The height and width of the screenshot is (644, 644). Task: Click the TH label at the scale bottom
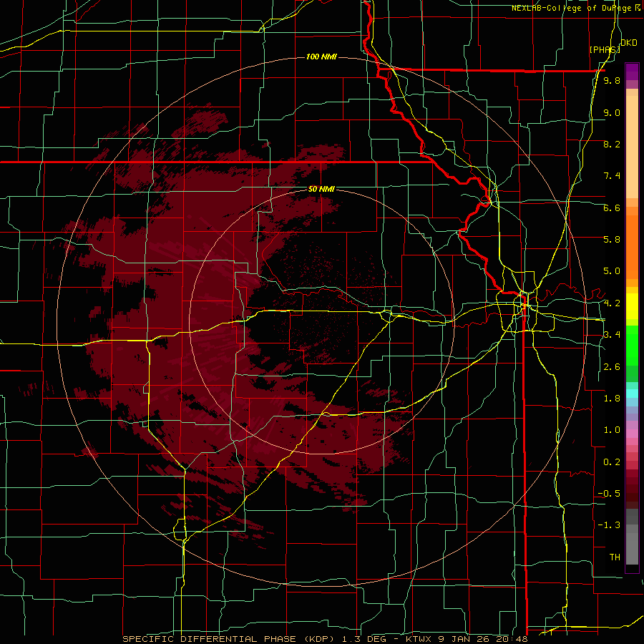tap(615, 557)
